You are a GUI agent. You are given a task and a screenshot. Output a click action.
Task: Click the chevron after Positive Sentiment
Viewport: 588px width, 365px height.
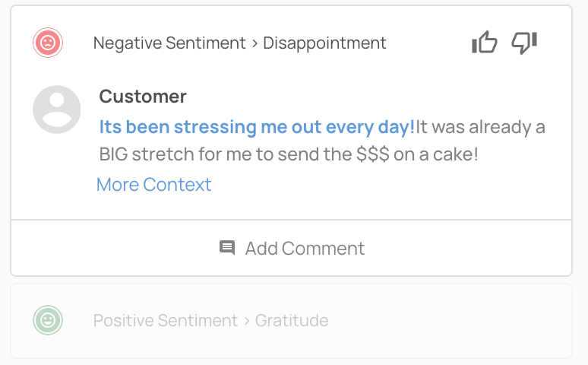click(246, 321)
